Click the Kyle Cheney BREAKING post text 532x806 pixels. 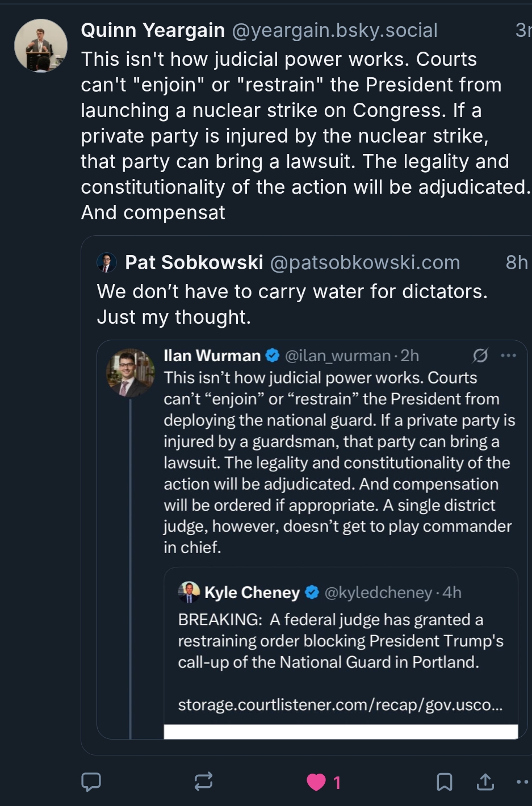tap(340, 641)
